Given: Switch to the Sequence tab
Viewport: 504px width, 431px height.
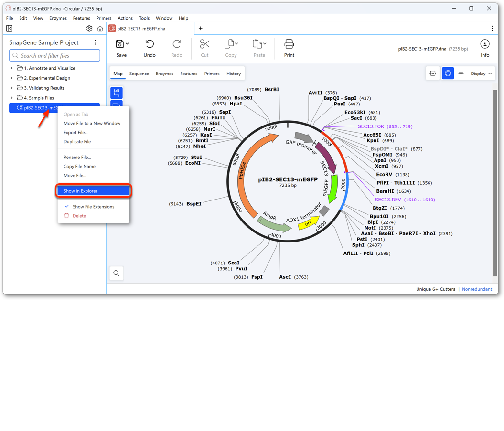Looking at the screenshot, I should pyautogui.click(x=139, y=74).
